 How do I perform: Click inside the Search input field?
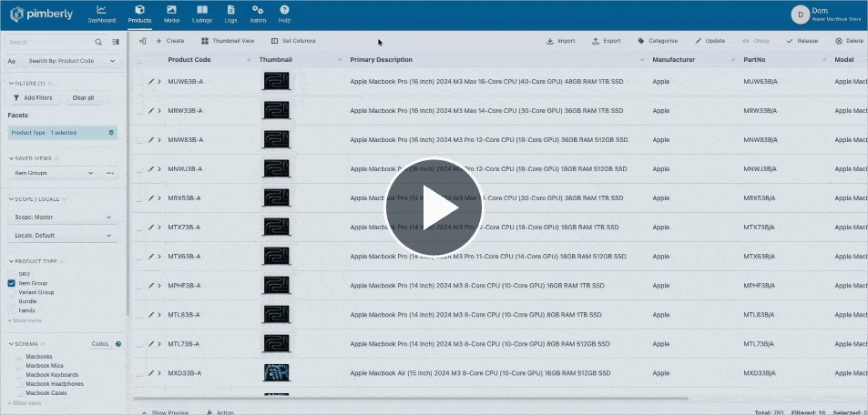tap(50, 42)
